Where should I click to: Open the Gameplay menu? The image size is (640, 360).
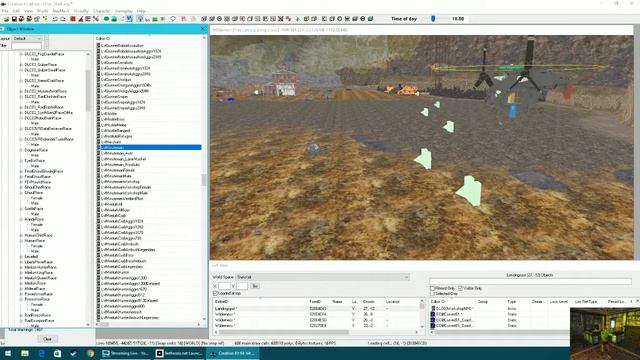(x=124, y=11)
